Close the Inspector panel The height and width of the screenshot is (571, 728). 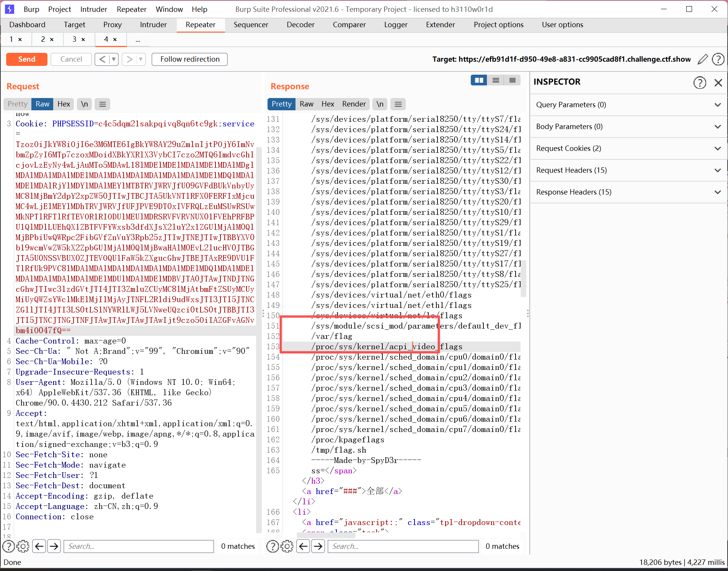point(718,82)
